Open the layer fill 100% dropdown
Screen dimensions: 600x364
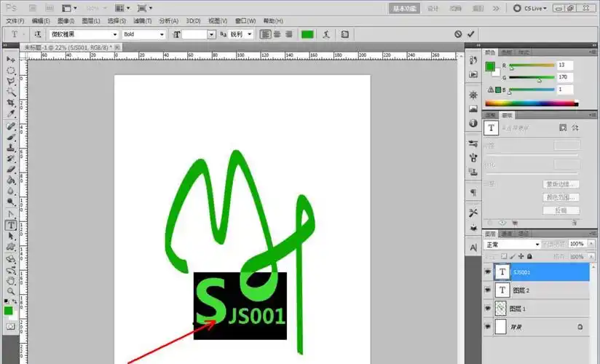591,256
